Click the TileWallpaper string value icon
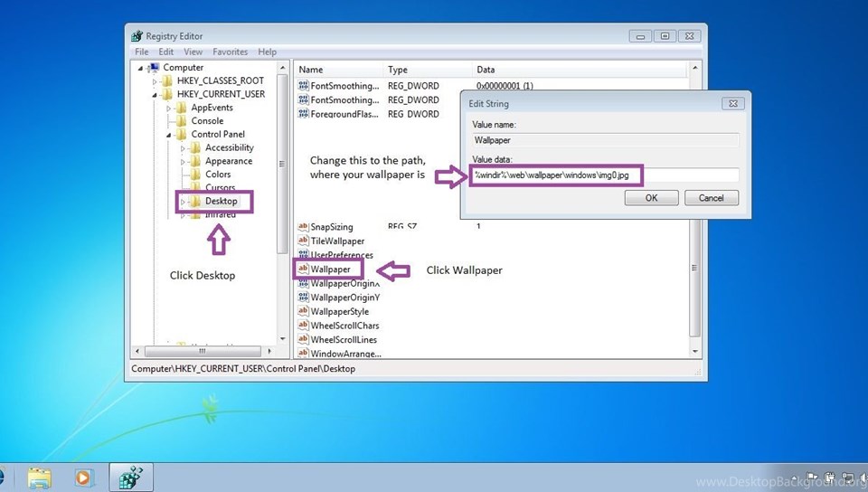This screenshot has width=868, height=492. [303, 241]
